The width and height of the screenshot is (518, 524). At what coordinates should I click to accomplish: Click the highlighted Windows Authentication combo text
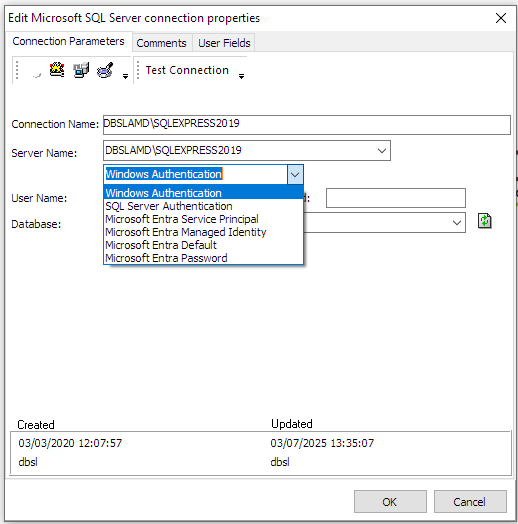click(x=164, y=174)
